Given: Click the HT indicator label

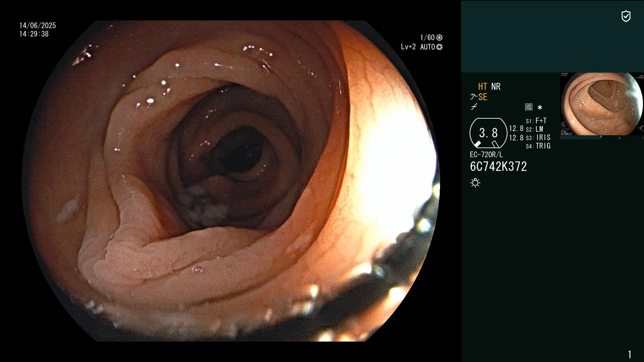Looking at the screenshot, I should 483,86.
